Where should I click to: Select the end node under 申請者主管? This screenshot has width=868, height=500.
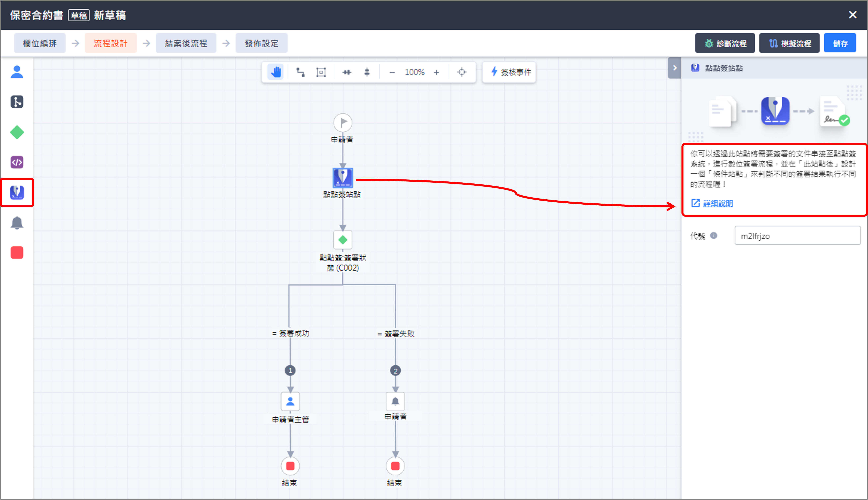point(290,466)
